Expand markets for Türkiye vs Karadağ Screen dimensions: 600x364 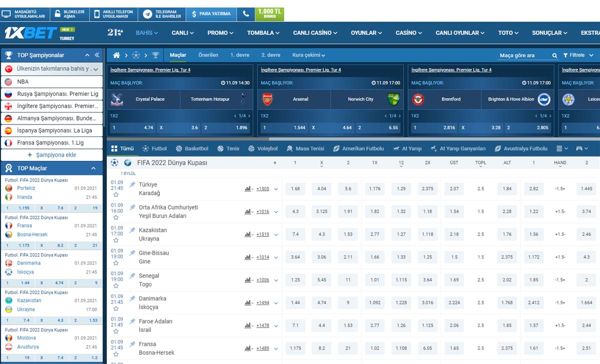click(x=276, y=189)
